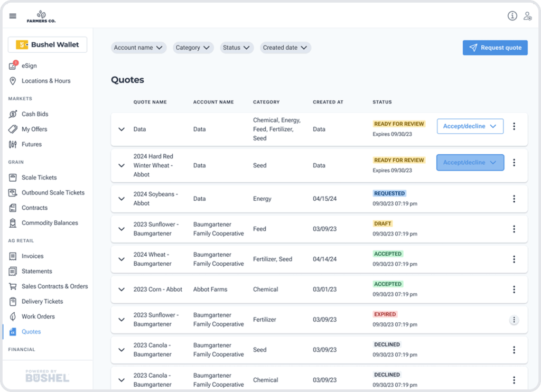This screenshot has width=541, height=392.
Task: Open the Bushel Wallet button
Action: [48, 44]
